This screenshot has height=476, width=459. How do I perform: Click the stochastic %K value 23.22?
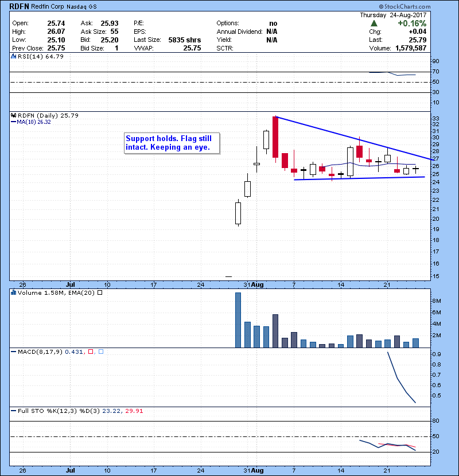(111, 411)
